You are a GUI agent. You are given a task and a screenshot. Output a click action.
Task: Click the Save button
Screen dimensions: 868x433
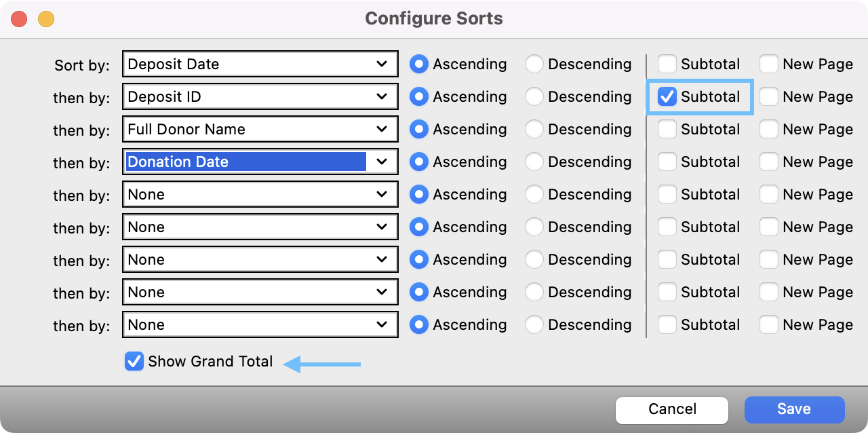(794, 409)
